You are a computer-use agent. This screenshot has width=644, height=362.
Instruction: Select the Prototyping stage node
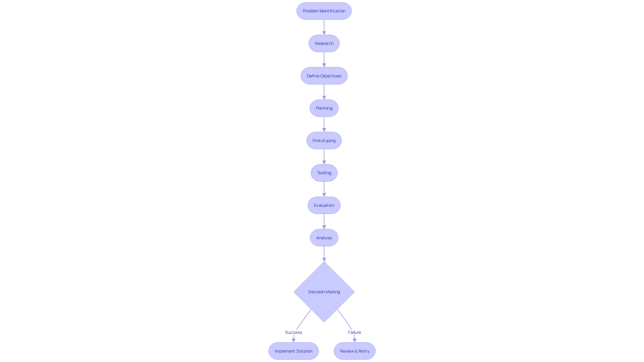(324, 140)
